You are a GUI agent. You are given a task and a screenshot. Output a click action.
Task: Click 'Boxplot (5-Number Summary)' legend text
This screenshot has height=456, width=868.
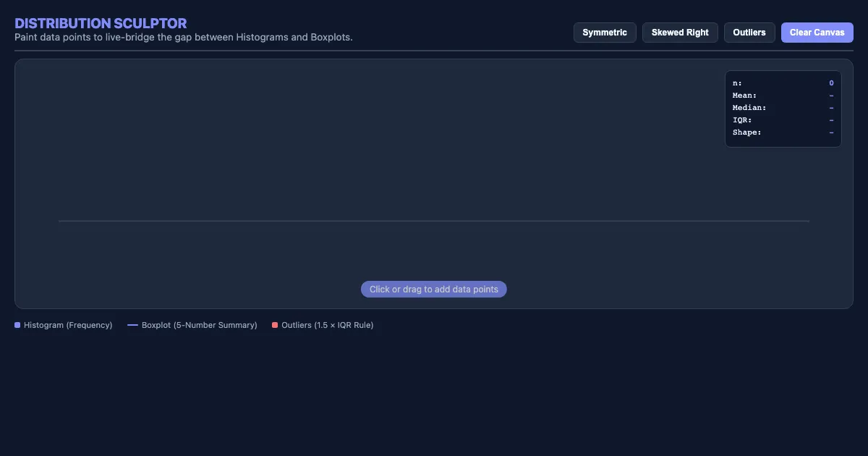coord(200,326)
